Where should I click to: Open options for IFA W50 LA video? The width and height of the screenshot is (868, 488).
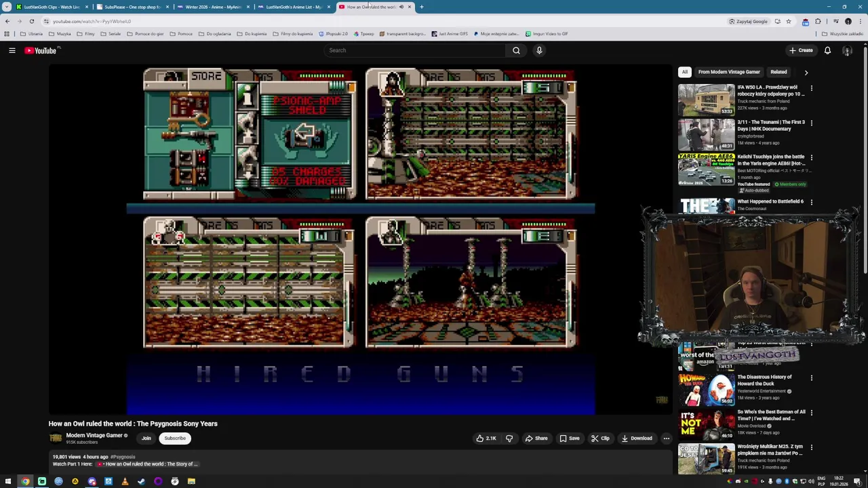[x=811, y=88]
